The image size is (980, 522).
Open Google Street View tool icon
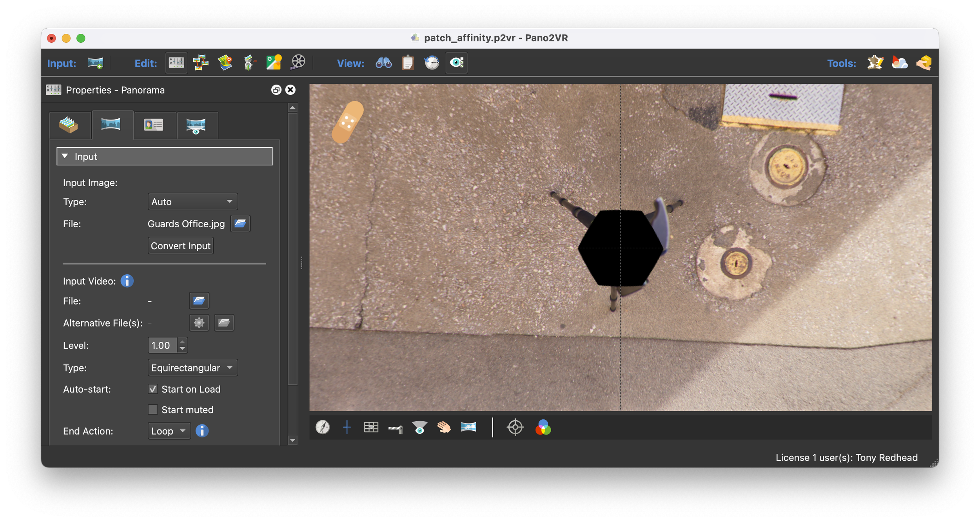[274, 63]
